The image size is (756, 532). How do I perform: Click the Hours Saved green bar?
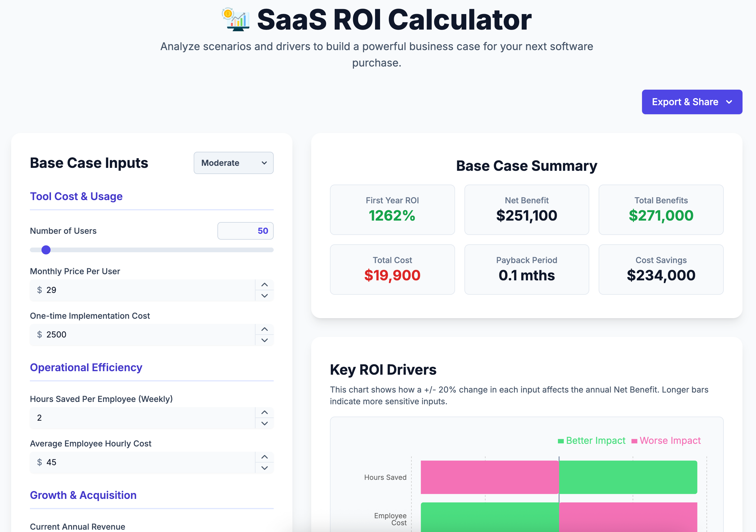coord(628,477)
